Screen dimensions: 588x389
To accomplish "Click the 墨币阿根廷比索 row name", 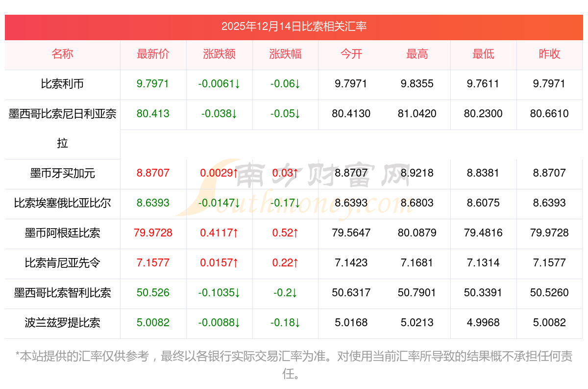I will [62, 233].
